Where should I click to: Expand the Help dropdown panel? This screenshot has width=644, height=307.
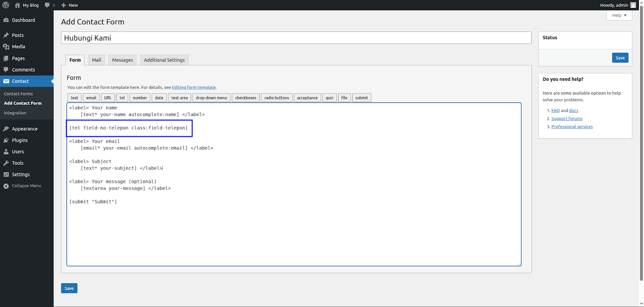(619, 15)
